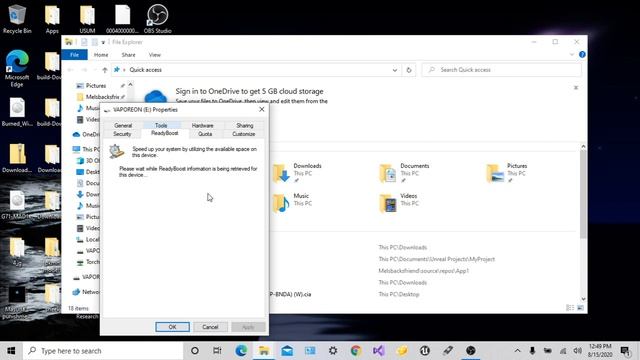Open the volume control in system tray
This screenshot has width=640, height=360.
(x=577, y=351)
